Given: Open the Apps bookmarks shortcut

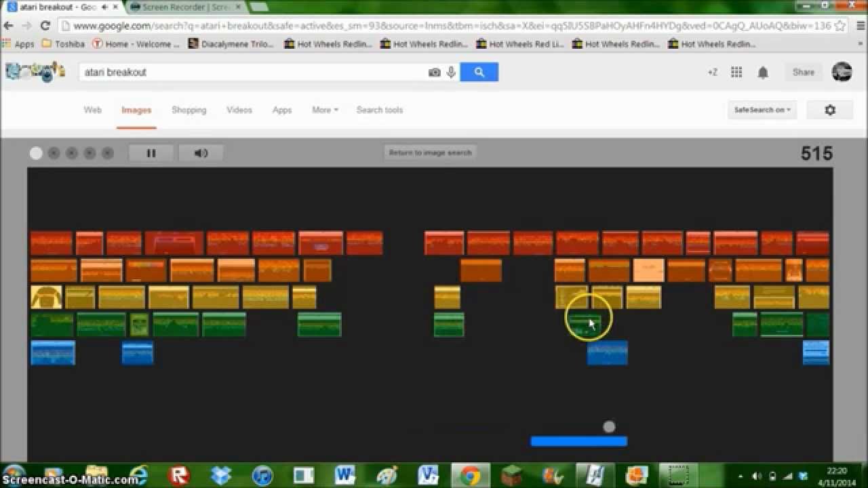Looking at the screenshot, I should coord(19,44).
